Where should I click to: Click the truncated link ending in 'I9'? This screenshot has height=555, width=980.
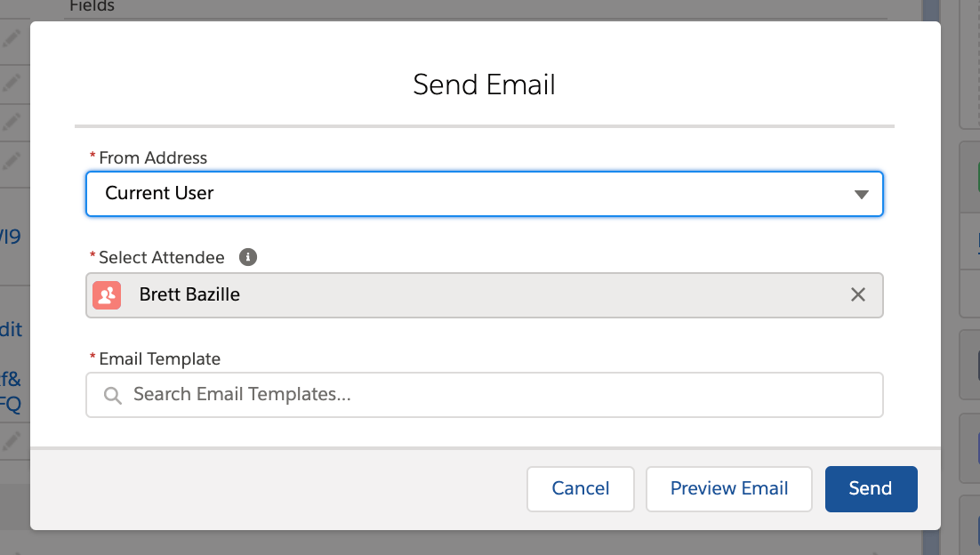(x=10, y=237)
